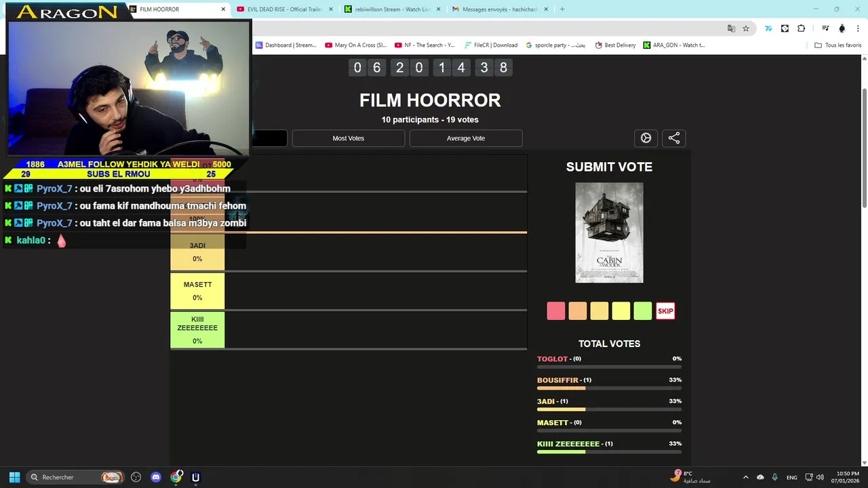The image size is (868, 488).
Task: Open the 7TV extension icon
Action: coord(768,28)
